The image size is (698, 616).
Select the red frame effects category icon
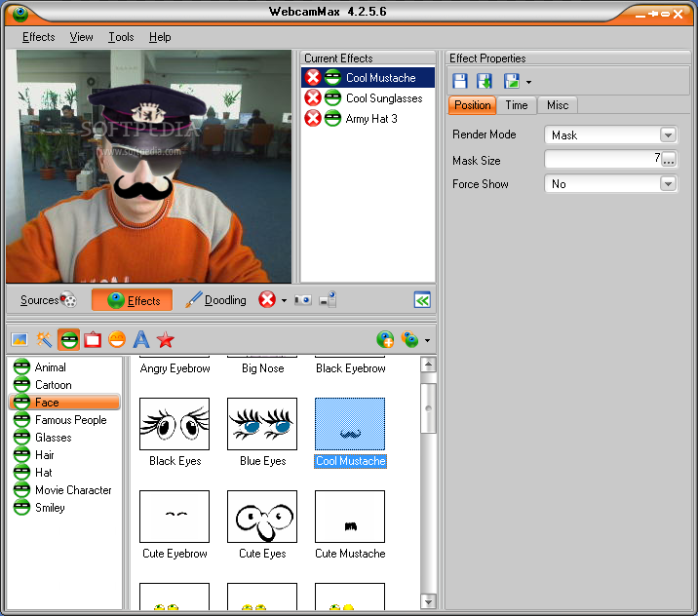[93, 340]
